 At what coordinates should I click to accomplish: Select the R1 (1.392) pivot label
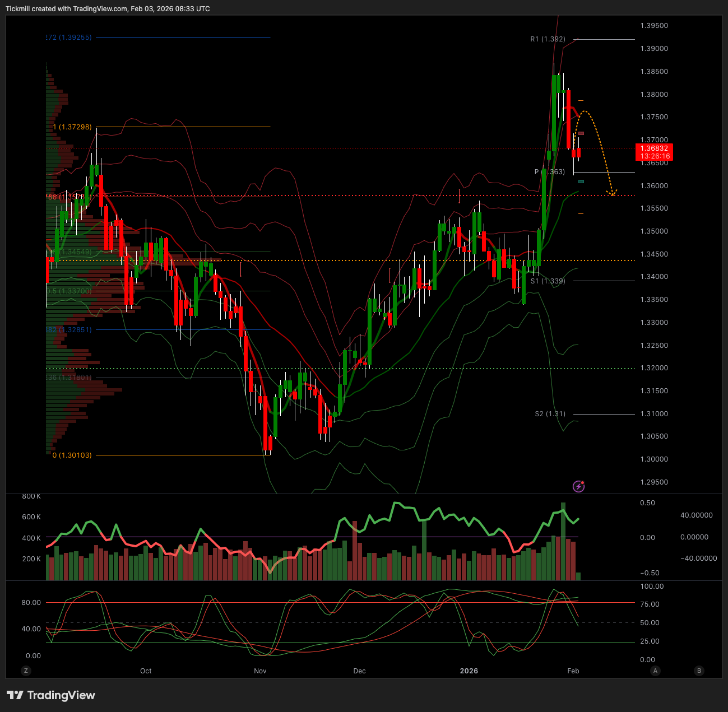tap(548, 39)
